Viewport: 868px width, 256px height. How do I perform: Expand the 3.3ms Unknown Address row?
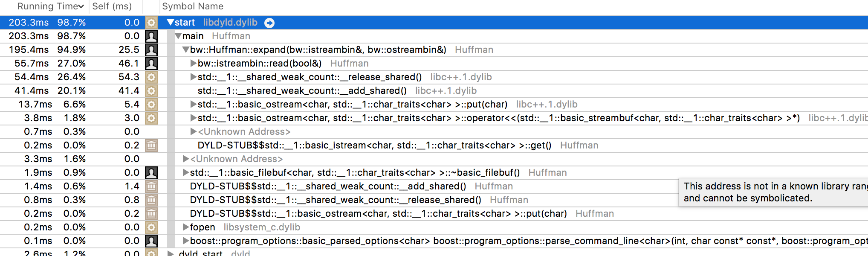pos(185,159)
